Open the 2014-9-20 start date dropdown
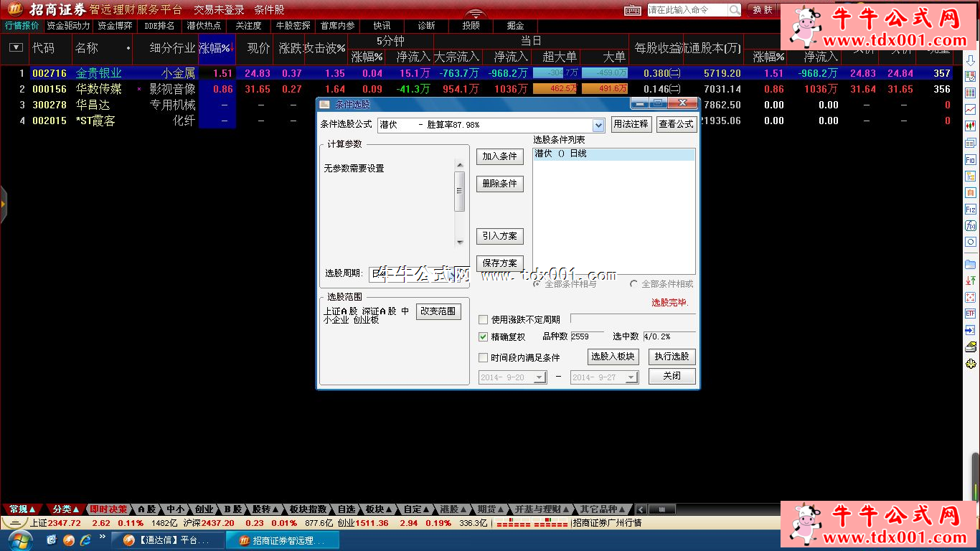 coord(540,377)
